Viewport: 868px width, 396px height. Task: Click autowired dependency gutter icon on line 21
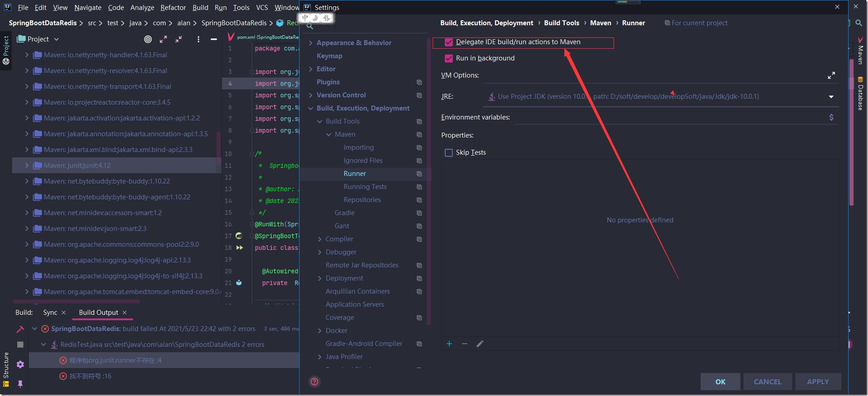(x=239, y=283)
